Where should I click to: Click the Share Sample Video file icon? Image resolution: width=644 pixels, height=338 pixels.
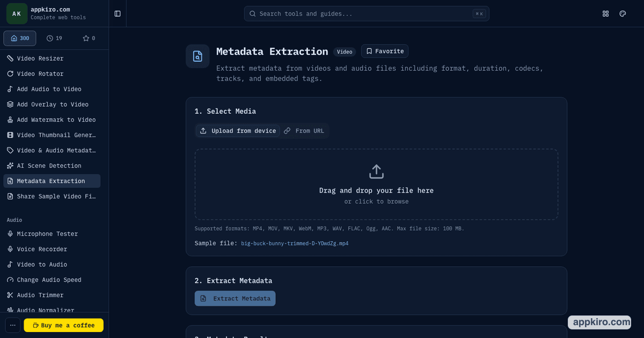coord(10,196)
